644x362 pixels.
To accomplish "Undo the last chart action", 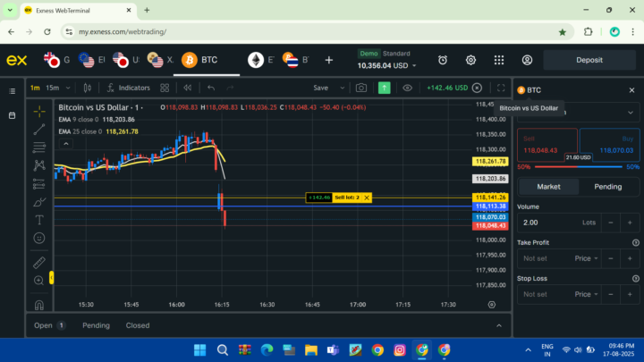I will coord(211,88).
